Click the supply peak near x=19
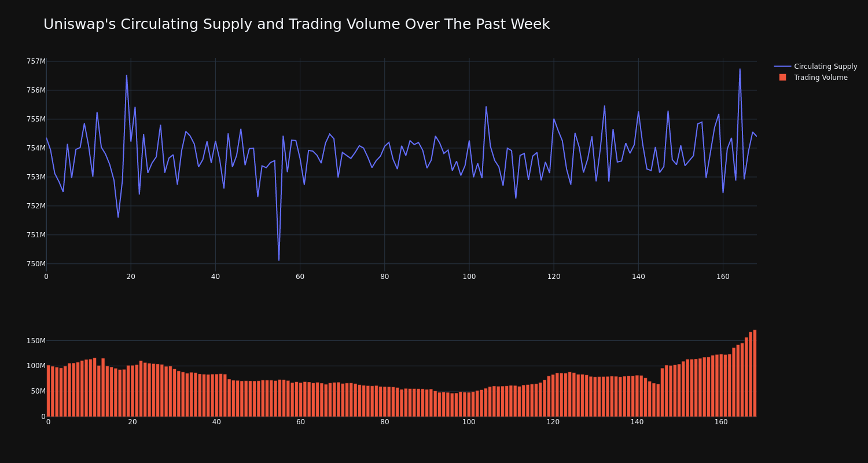 (x=127, y=75)
